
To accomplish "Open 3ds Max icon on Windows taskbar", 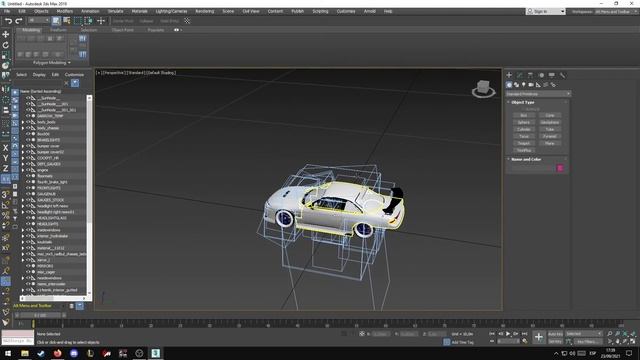I will point(156,353).
